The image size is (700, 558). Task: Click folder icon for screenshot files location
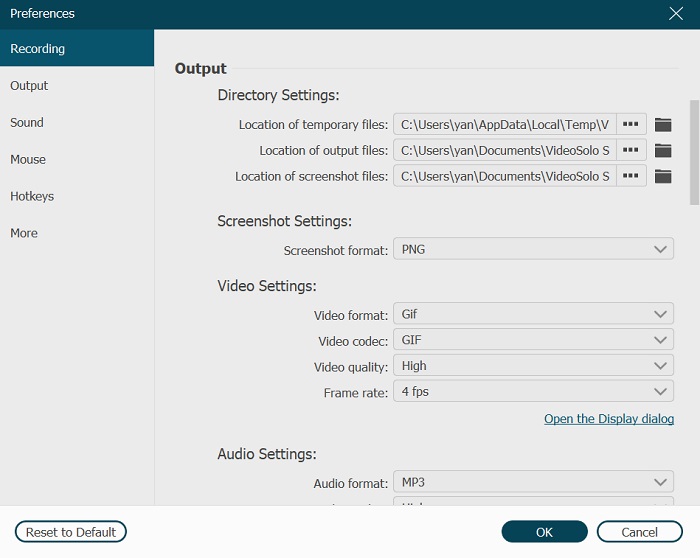(663, 177)
